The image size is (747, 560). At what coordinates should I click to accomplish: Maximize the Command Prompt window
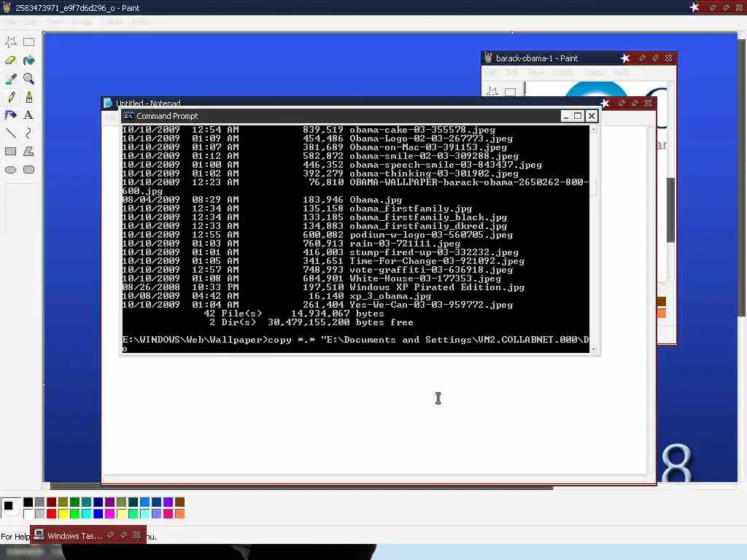pos(578,116)
